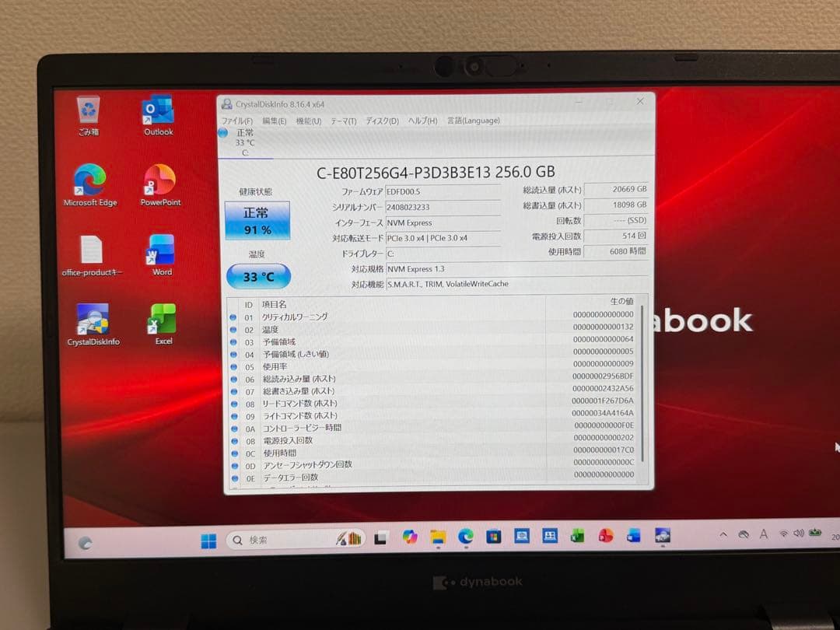840x630 pixels.
Task: Click the weather widget icon at taskbar left
Action: point(85,543)
